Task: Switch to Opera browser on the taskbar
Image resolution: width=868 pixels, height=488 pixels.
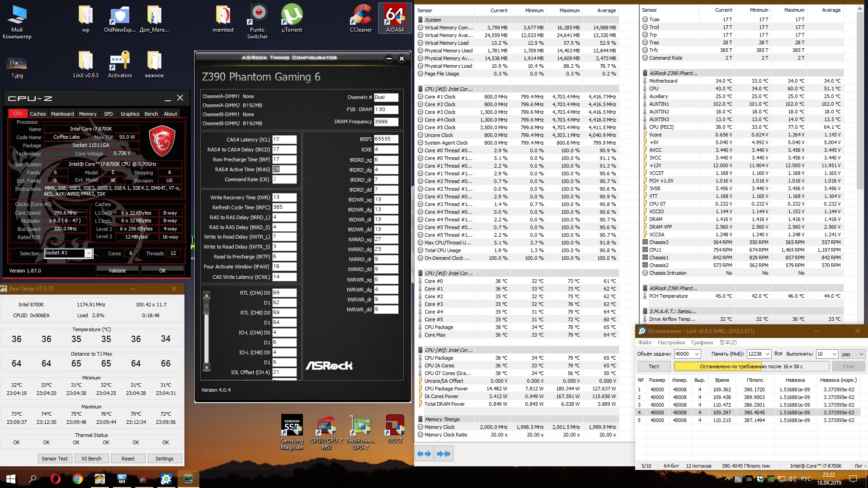Action: [x=56, y=479]
